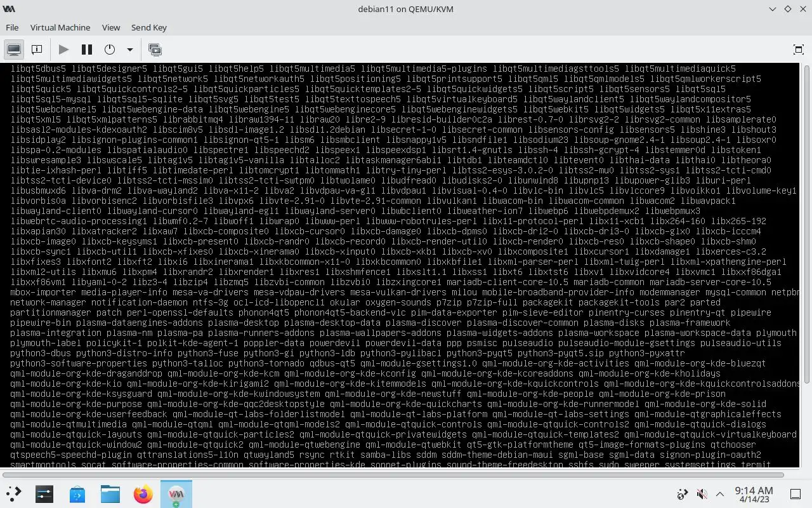The width and height of the screenshot is (812, 508).
Task: Open the Dolphin file manager
Action: click(x=110, y=493)
